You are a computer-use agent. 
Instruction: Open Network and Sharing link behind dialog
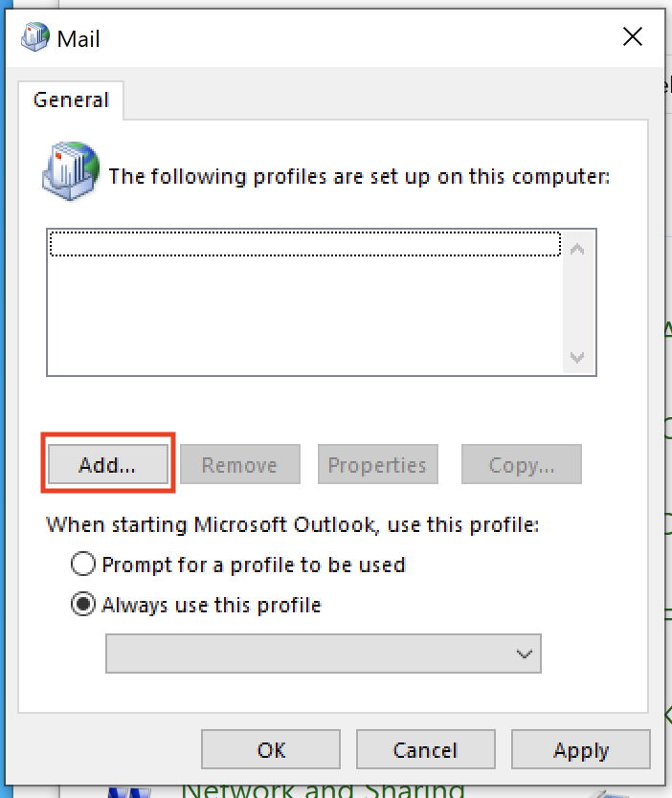point(324,789)
